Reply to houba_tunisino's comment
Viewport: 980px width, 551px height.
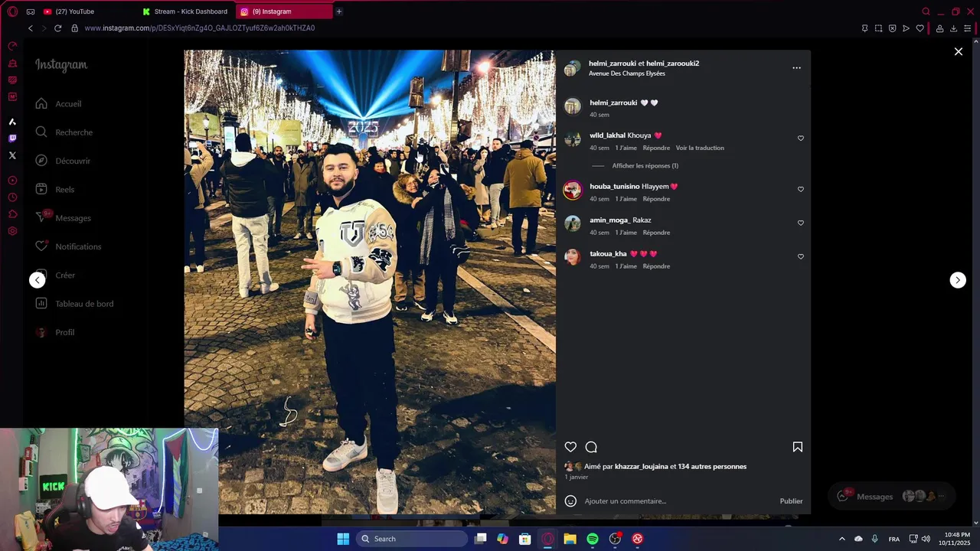[656, 199]
